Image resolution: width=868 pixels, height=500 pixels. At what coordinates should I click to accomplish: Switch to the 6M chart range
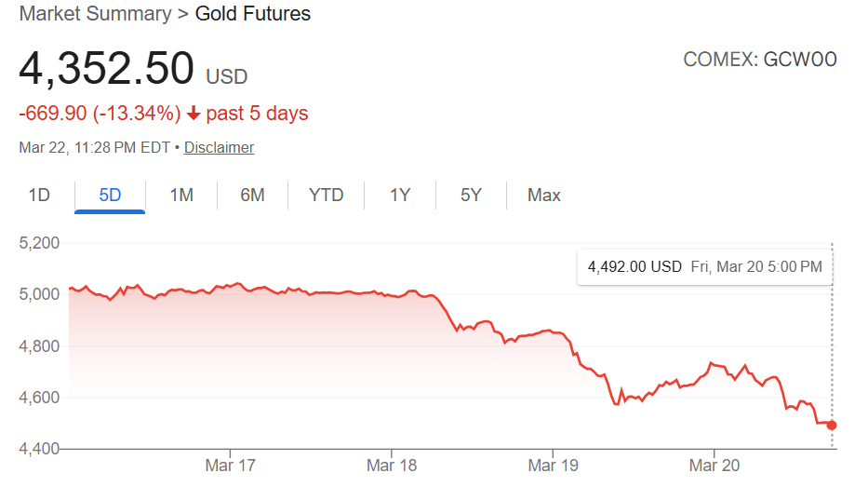[252, 195]
